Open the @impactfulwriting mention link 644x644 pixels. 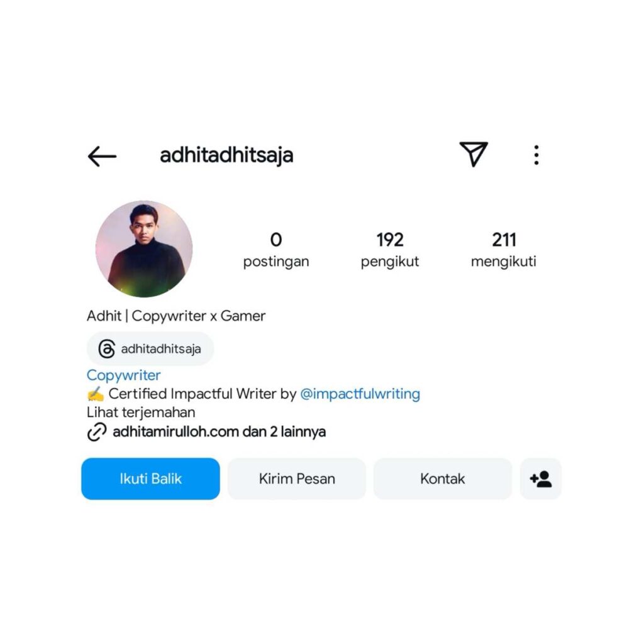360,394
